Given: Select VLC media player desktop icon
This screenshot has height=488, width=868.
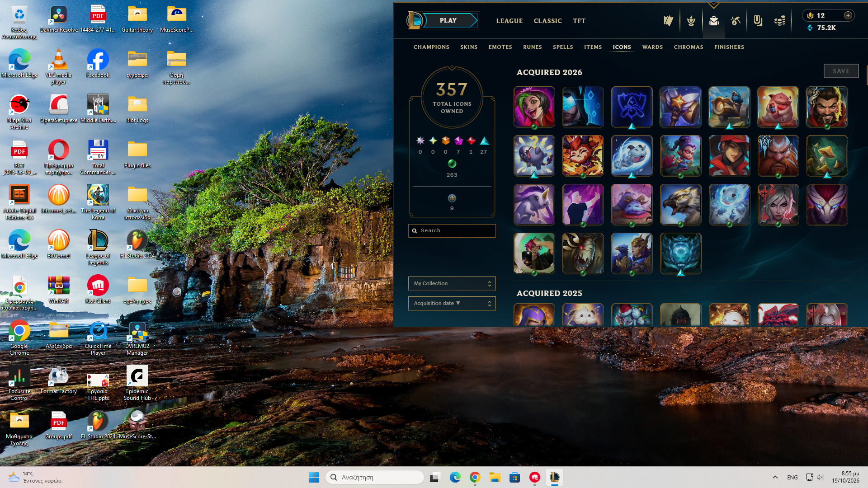Looking at the screenshot, I should 59,67.
